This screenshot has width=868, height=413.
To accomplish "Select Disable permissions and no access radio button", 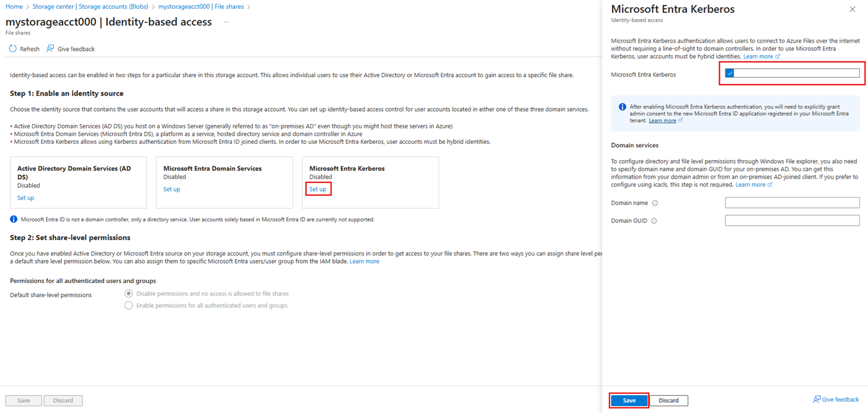I will click(x=129, y=294).
